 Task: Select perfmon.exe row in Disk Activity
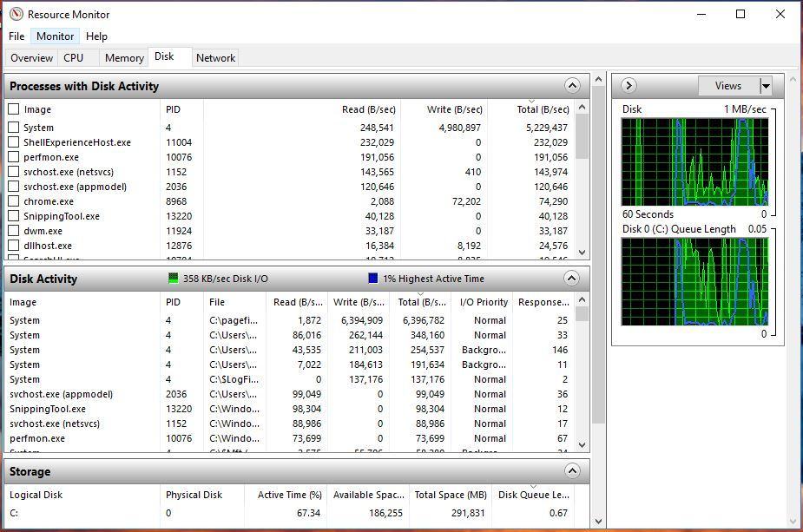point(289,438)
